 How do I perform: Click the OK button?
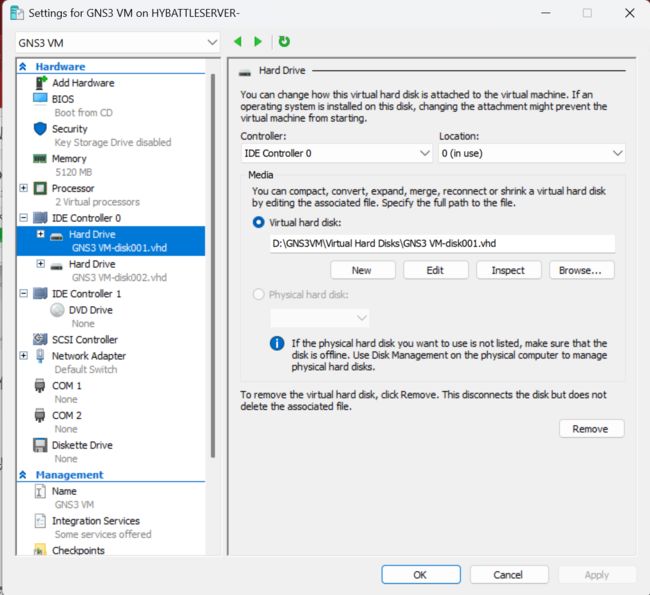click(421, 575)
